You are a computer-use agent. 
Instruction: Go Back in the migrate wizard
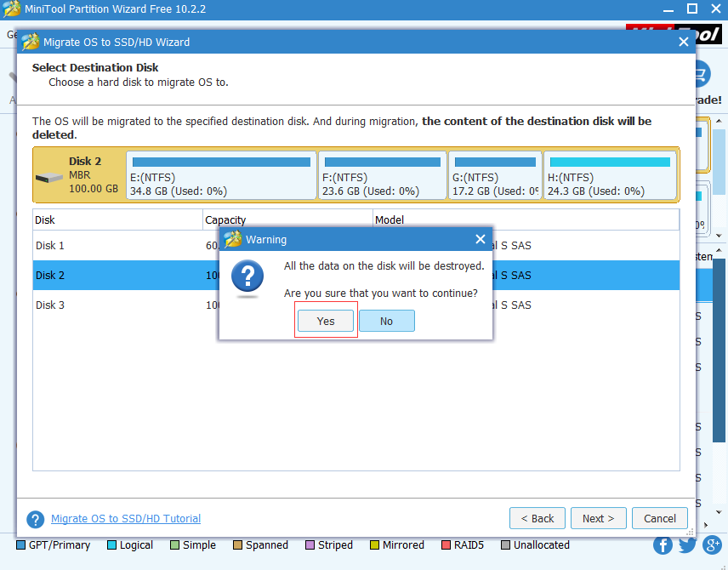point(537,518)
